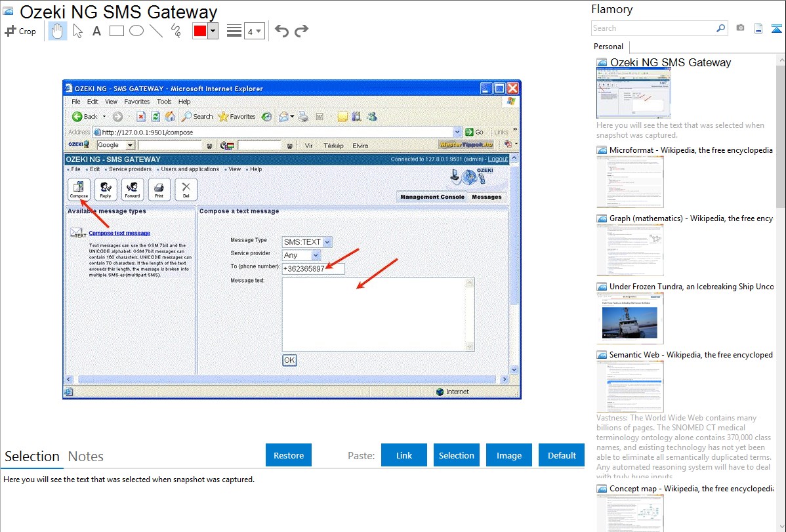Viewport: 786px width, 532px height.
Task: Open the Ozeki NG SMS Gateway snapshot thumbnail
Action: coord(634,92)
